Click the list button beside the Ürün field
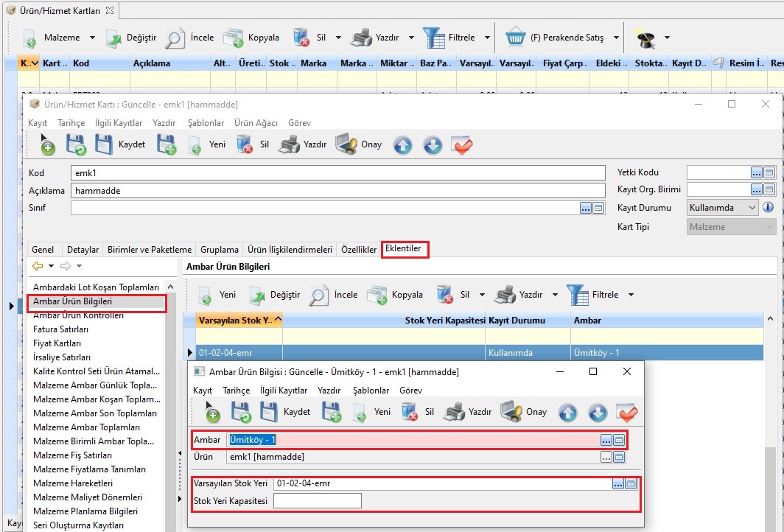This screenshot has height=532, width=784. (619, 457)
